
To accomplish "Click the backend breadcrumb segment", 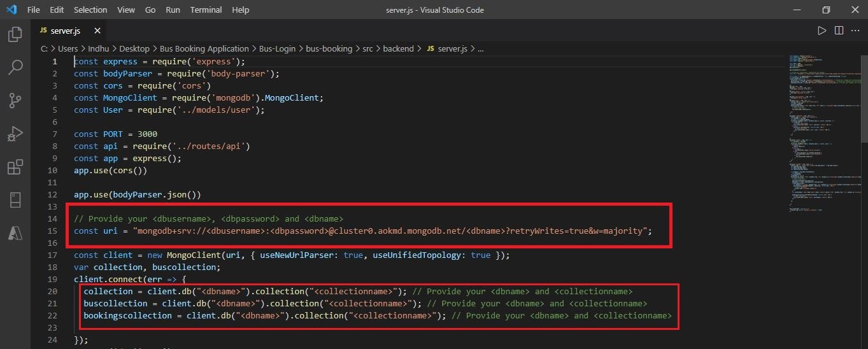I will pos(399,48).
